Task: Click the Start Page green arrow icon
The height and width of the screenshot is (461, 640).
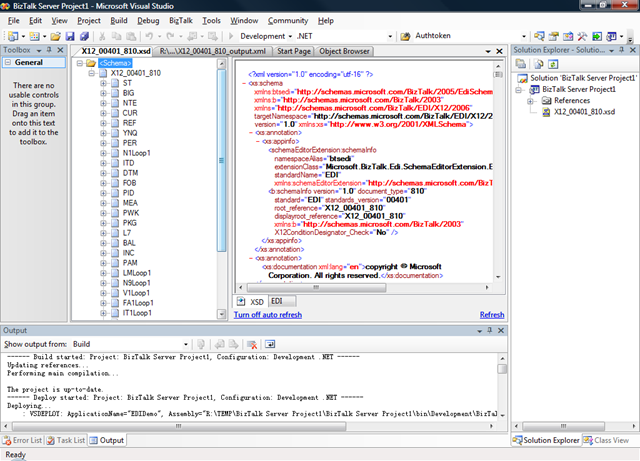Action: [x=597, y=36]
